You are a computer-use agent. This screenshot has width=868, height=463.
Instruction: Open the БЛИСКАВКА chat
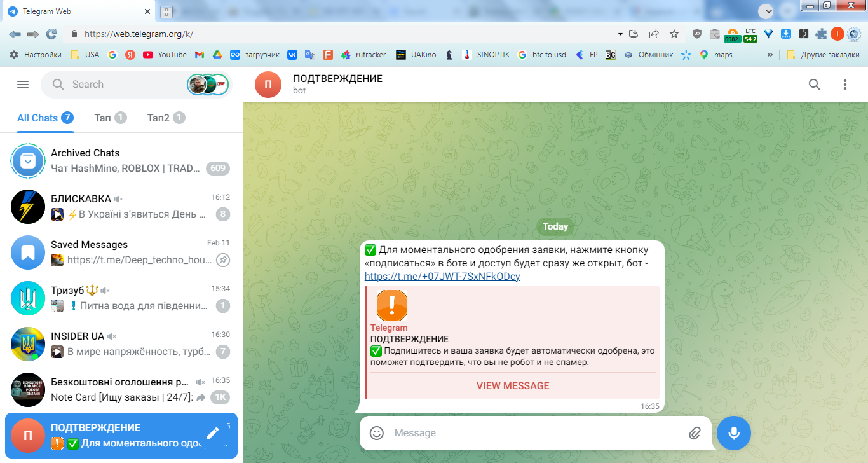click(x=121, y=207)
